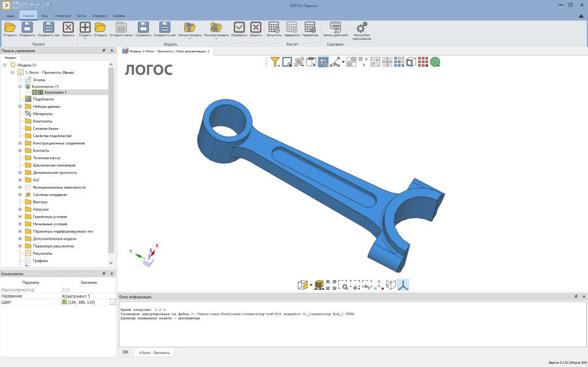This screenshot has width=588, height=367.
Task: Open the view orientation cube dropdown arrow
Action: [311, 285]
